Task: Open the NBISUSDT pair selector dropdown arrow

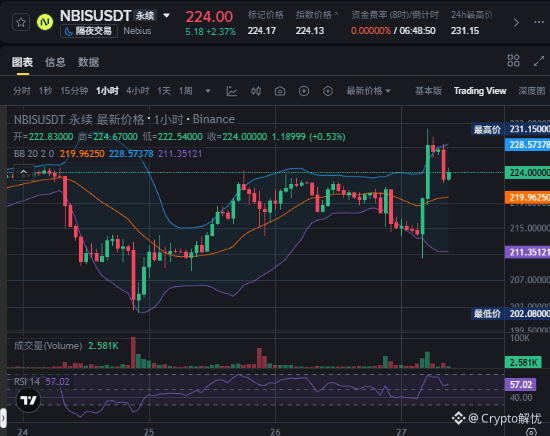Action: pos(167,15)
